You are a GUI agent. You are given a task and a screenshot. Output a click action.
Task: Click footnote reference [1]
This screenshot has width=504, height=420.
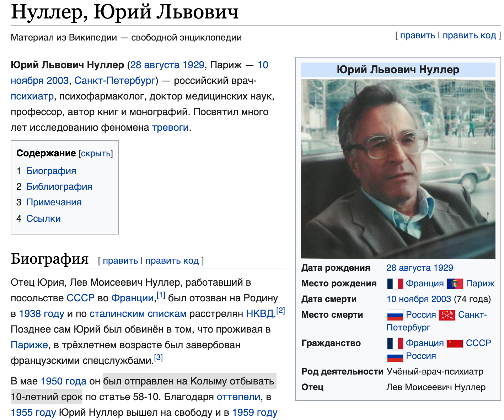pyautogui.click(x=161, y=295)
